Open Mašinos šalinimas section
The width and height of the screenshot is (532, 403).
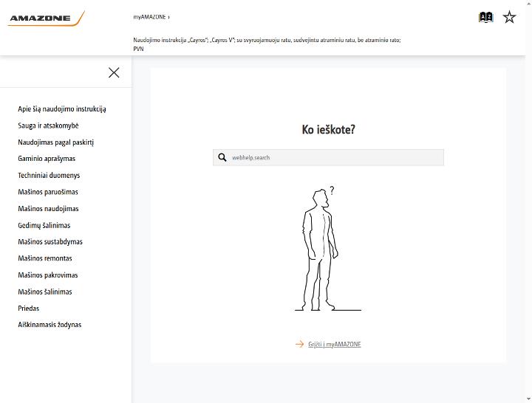pos(45,292)
